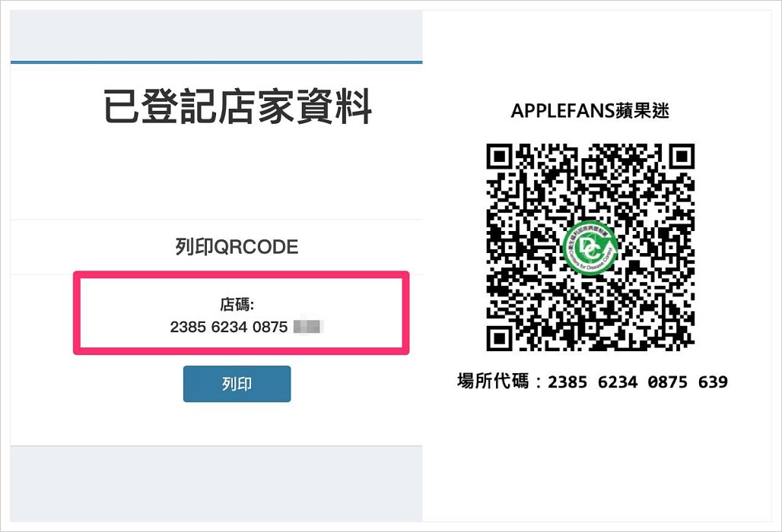This screenshot has width=782, height=532.
Task: Click the 場所代碼 label text
Action: click(x=493, y=381)
